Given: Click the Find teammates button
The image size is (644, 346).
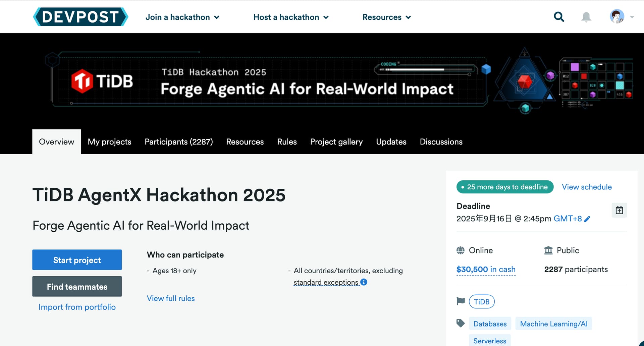Looking at the screenshot, I should (x=77, y=286).
